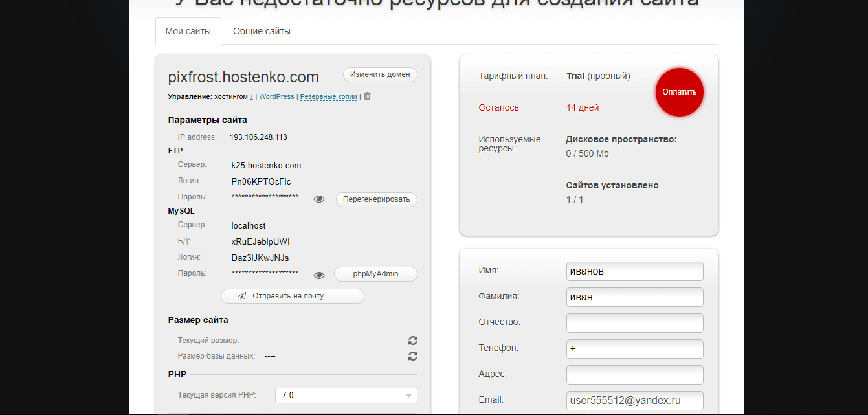Show the FTP password
The image size is (868, 415).
click(319, 199)
